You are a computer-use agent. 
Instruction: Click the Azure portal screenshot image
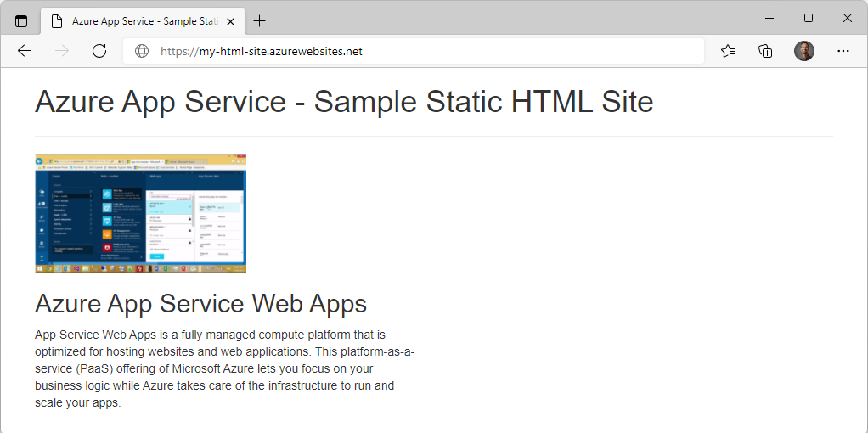[140, 213]
